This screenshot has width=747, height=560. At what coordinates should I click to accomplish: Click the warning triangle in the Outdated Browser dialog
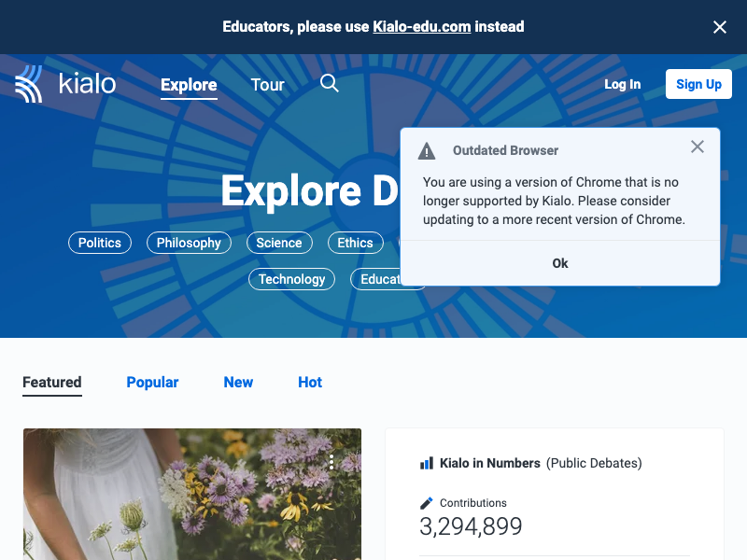pyautogui.click(x=427, y=150)
